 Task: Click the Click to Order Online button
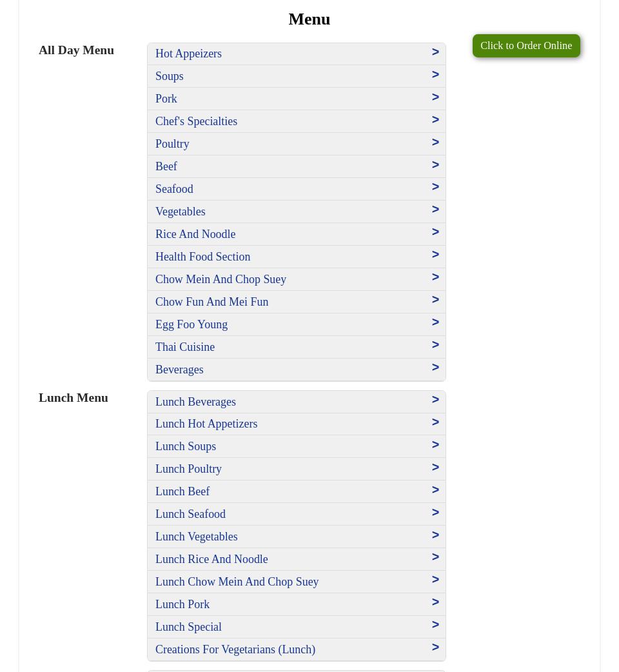pos(526,46)
